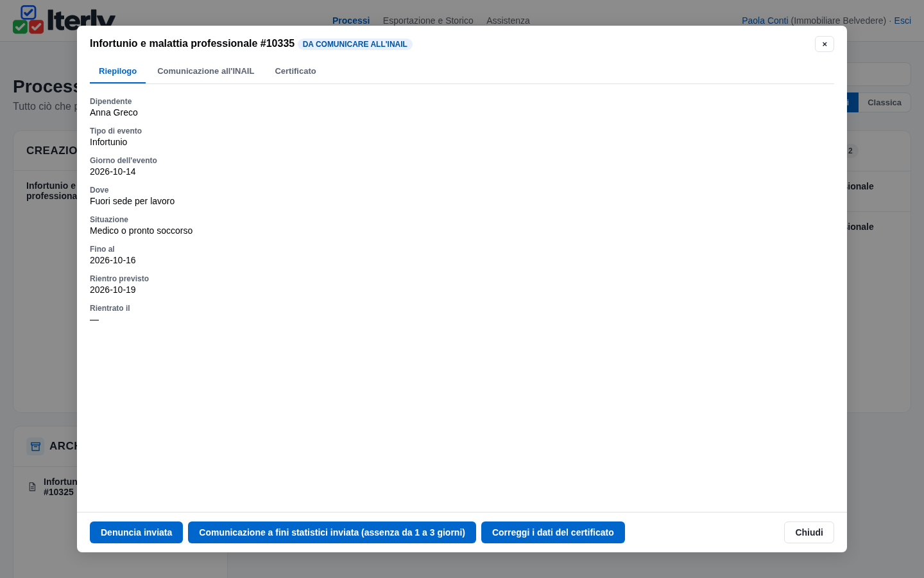Click the dialog title Infortunio e malattia professionale #10335
The width and height of the screenshot is (924, 578).
(x=192, y=44)
